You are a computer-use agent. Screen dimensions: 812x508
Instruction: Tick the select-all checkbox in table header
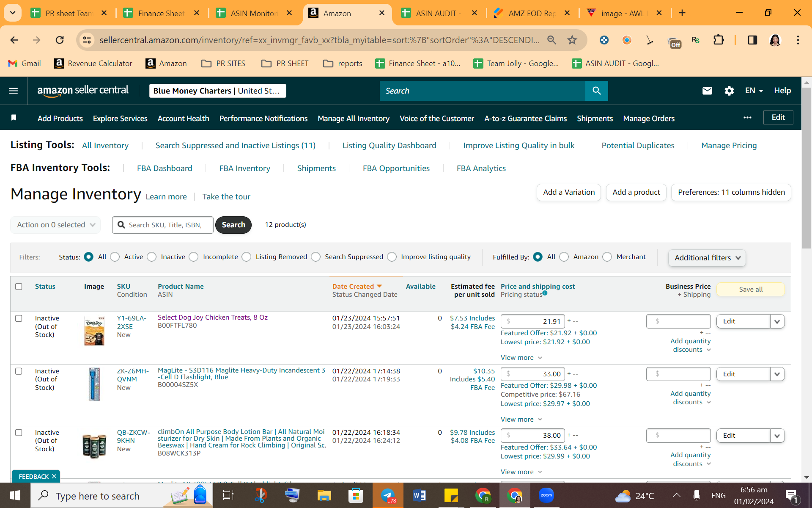pyautogui.click(x=19, y=287)
